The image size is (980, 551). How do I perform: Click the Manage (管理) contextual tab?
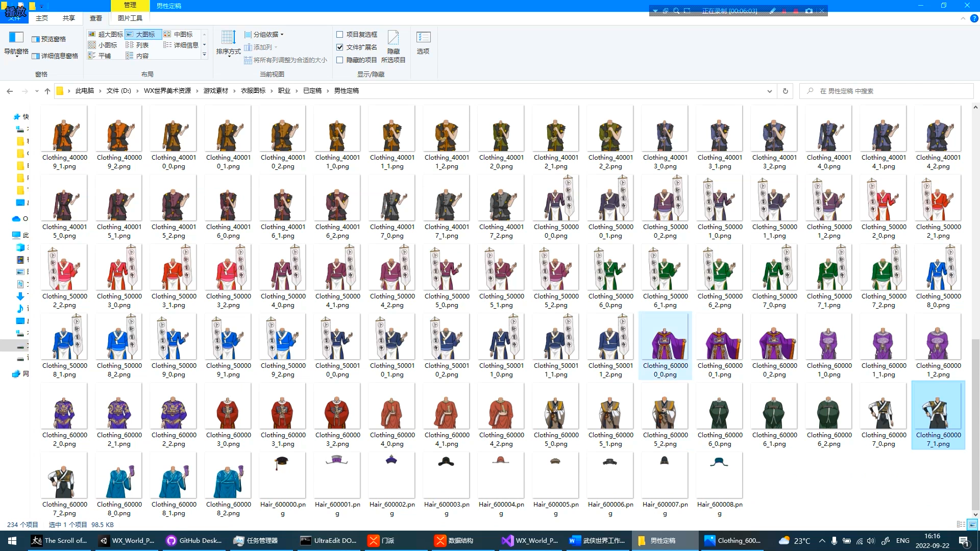coord(130,5)
